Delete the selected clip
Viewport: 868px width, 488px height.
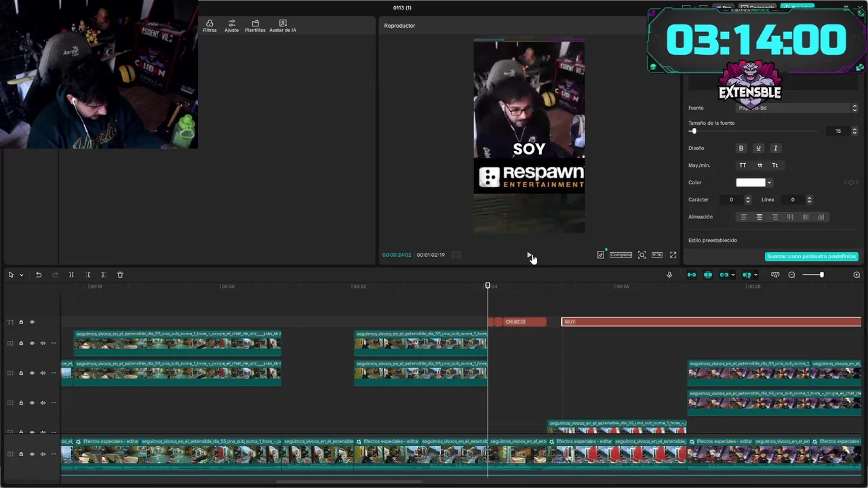point(120,274)
